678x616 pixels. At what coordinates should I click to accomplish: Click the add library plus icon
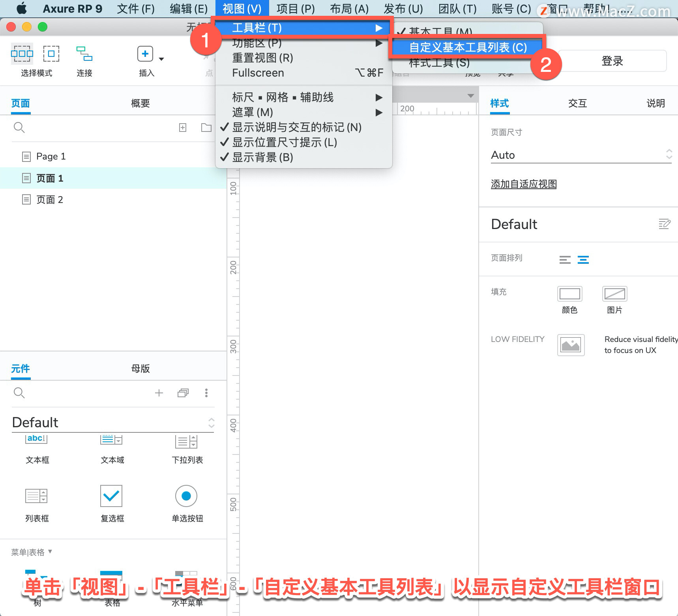tap(159, 393)
